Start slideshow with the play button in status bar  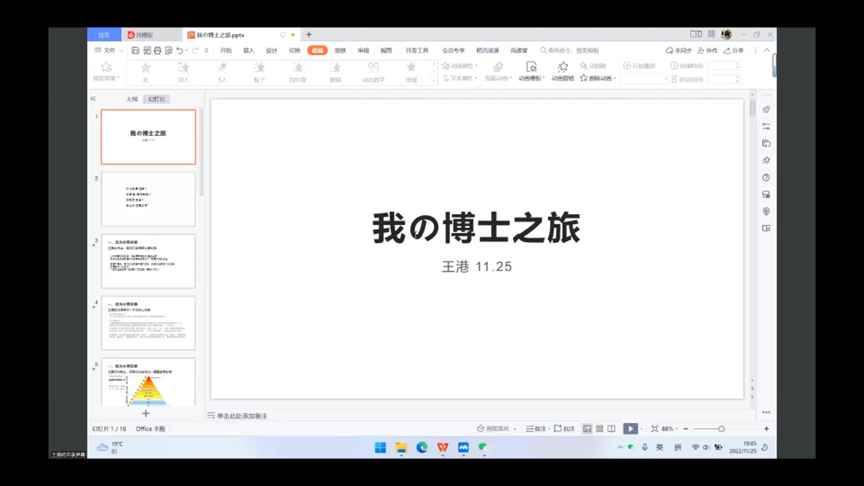pyautogui.click(x=630, y=429)
